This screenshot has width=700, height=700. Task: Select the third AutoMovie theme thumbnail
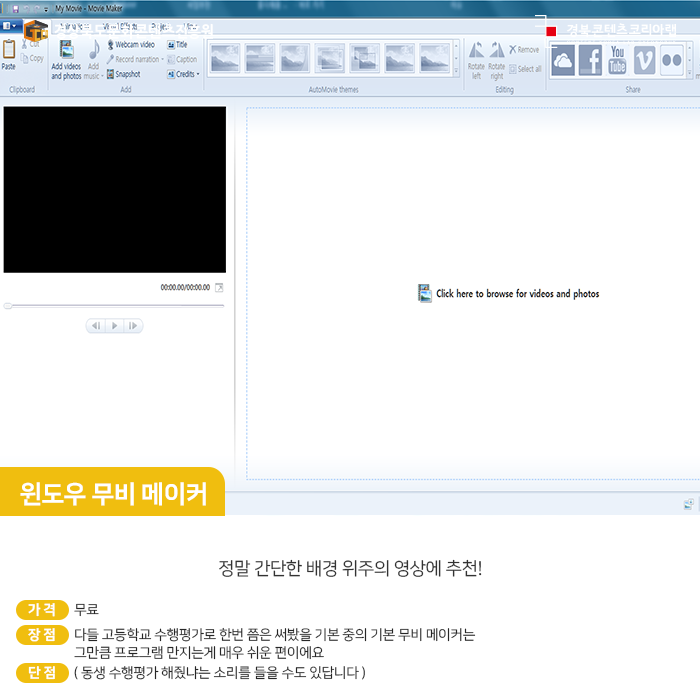pyautogui.click(x=295, y=58)
